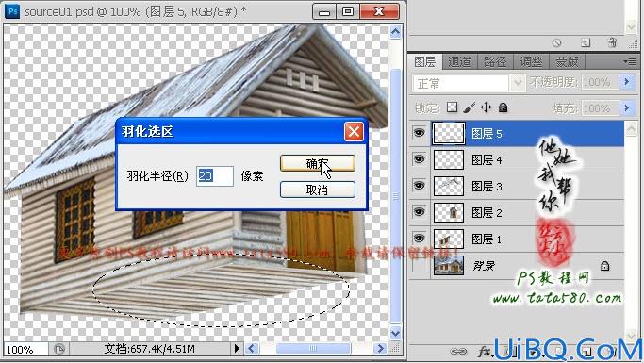Click the new item icon in upper panel
This screenshot has height=363, width=644.
[586, 42]
